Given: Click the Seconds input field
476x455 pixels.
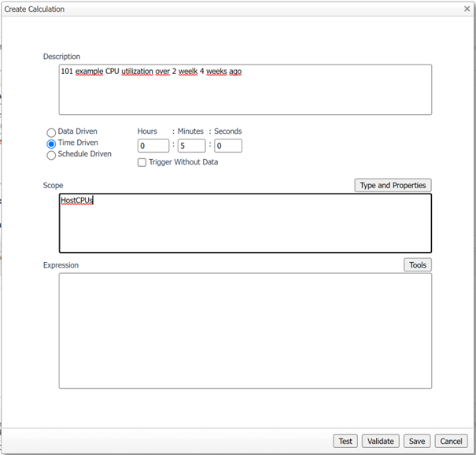Looking at the screenshot, I should pos(228,146).
